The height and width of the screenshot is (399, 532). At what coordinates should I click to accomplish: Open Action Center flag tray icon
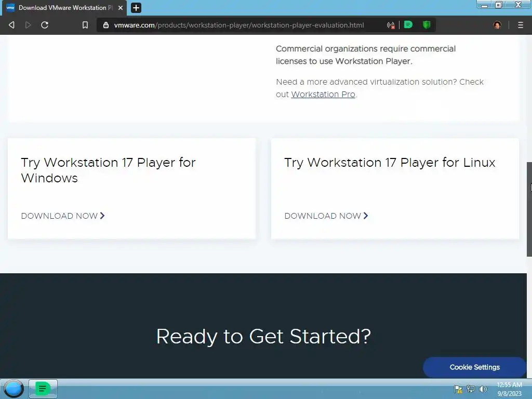coord(458,389)
